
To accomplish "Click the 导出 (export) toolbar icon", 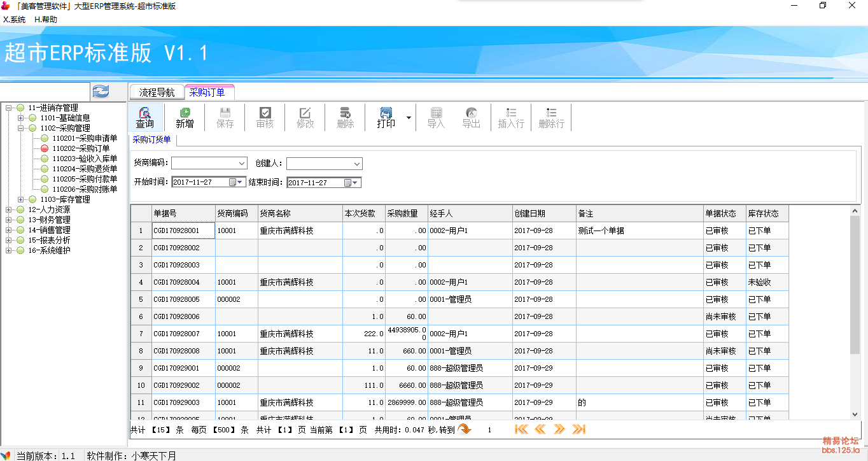I will [471, 117].
